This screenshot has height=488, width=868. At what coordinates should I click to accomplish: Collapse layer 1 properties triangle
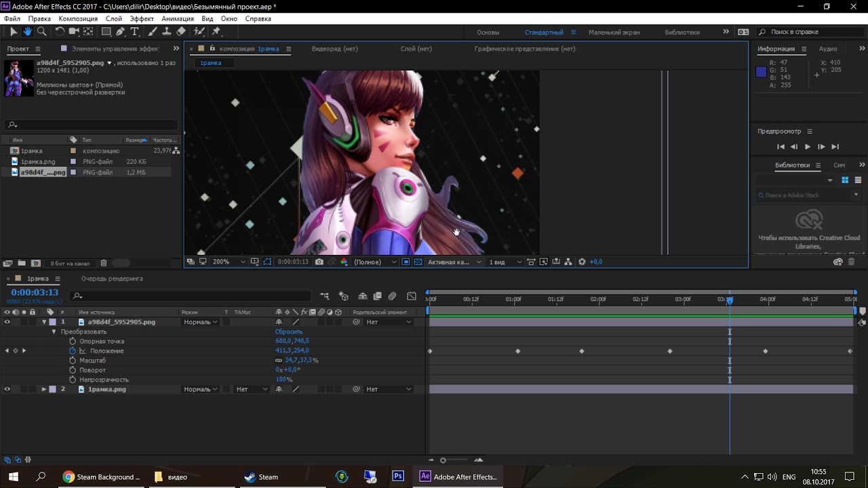pos(44,322)
